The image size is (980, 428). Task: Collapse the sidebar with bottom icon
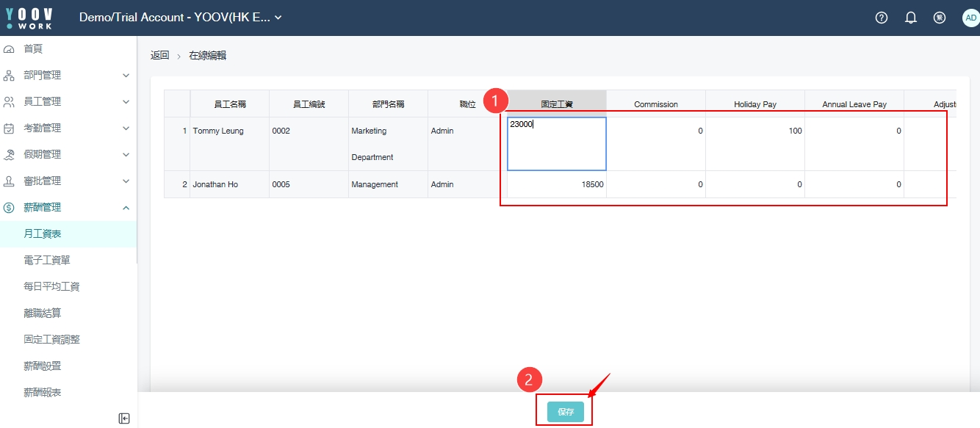click(124, 418)
